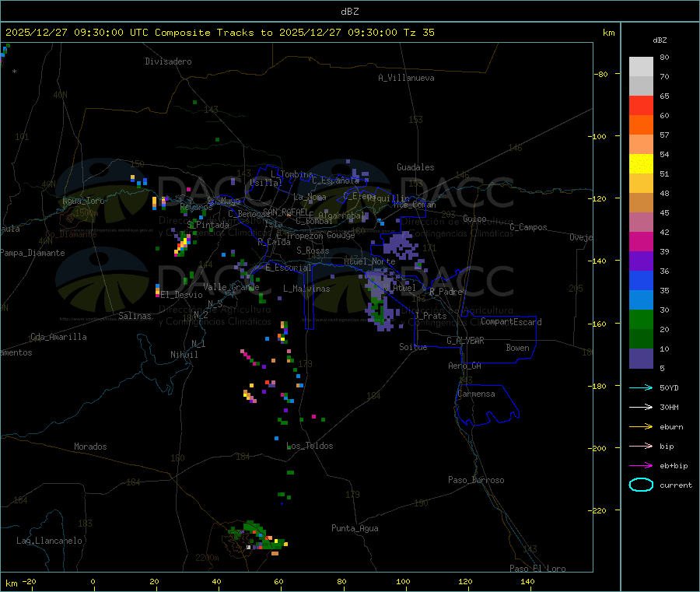Click the 'Guadales' map label
Image resolution: width=700 pixels, height=592 pixels.
pos(415,167)
